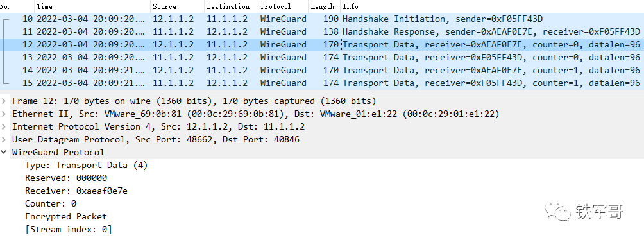Viewport: 644px width, 240px height.
Task: Click the Length column header
Action: pos(324,6)
